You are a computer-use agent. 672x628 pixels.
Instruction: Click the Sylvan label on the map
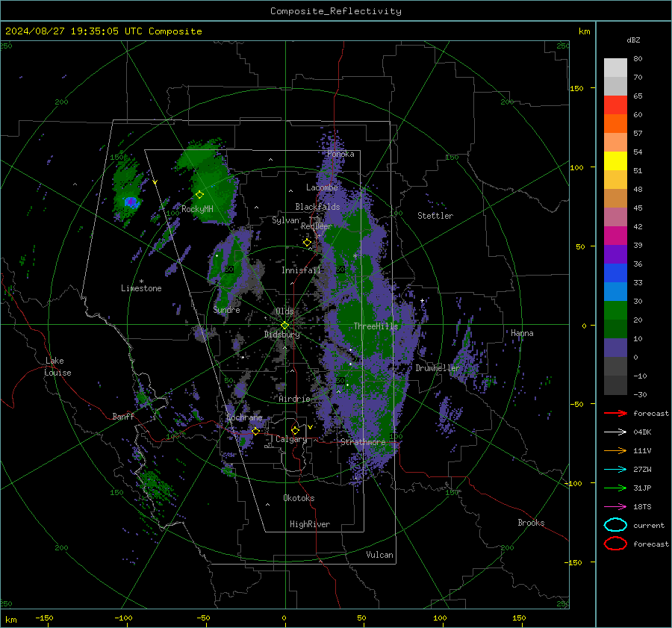pos(285,220)
